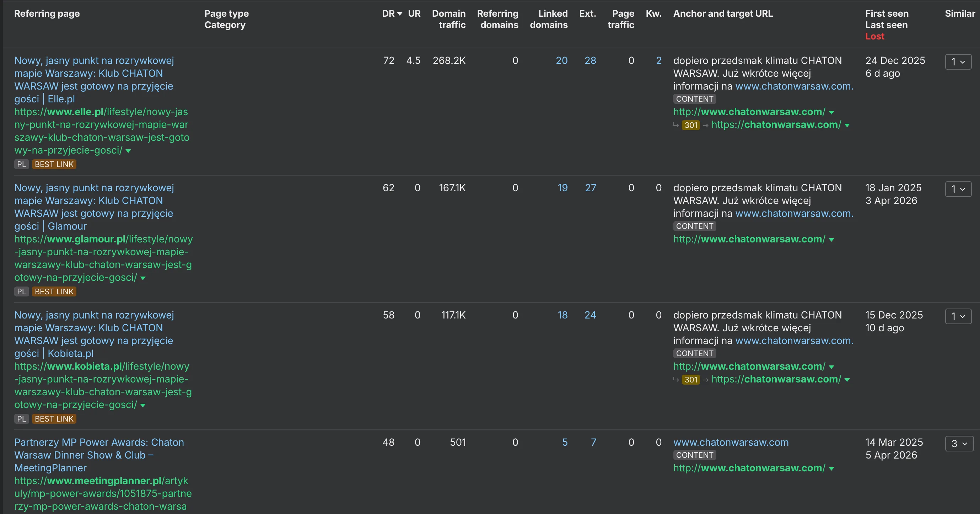Open the Similar dropdown in the Elle.pl row
Viewport: 980px width, 514px height.
(x=958, y=62)
